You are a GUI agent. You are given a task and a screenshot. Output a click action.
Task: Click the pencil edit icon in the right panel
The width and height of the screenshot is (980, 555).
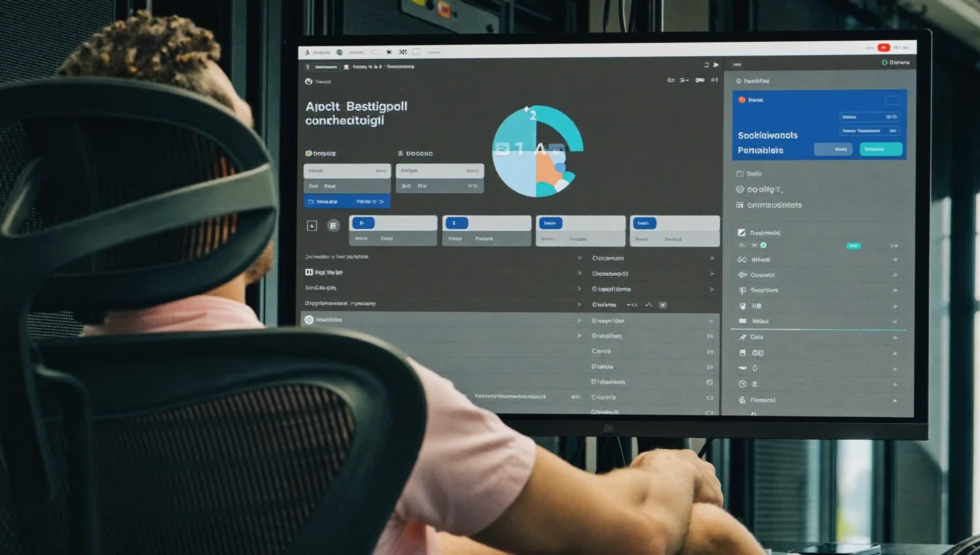pyautogui.click(x=742, y=233)
